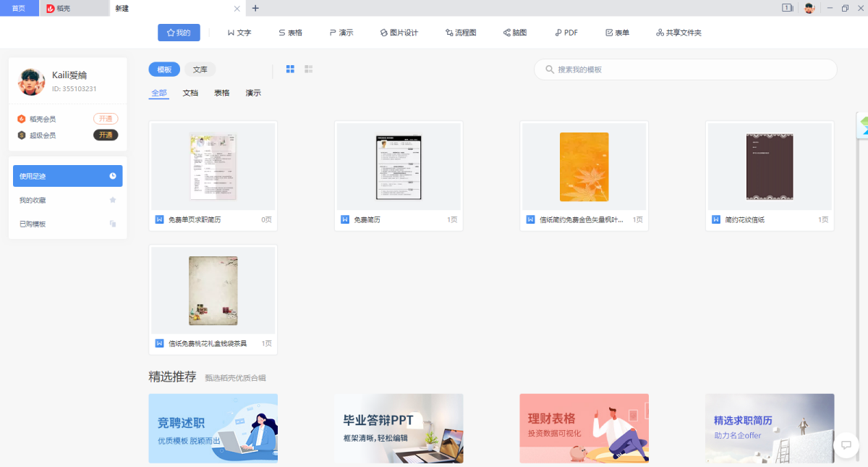Open the 免费单页求职简历 template thumbnail

(x=213, y=167)
